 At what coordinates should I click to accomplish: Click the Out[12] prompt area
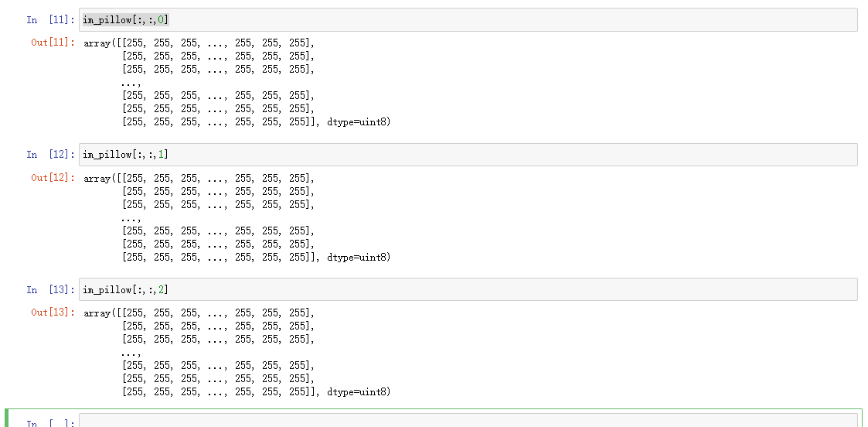point(53,178)
